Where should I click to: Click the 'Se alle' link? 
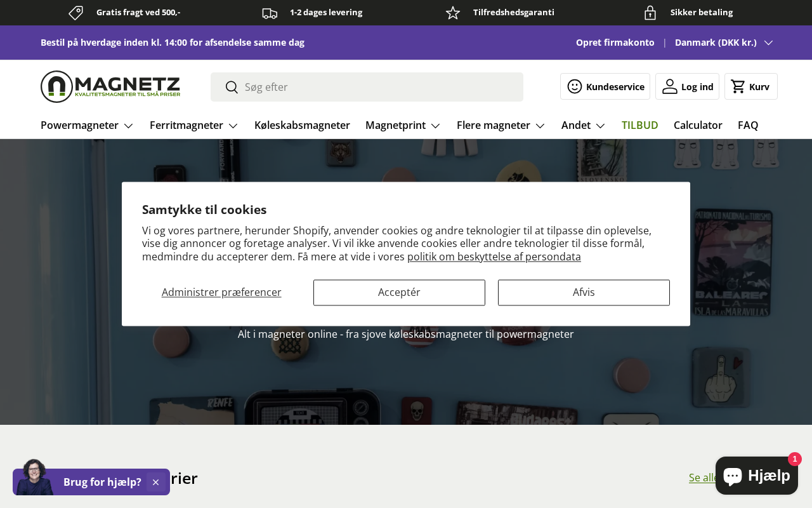click(x=703, y=478)
